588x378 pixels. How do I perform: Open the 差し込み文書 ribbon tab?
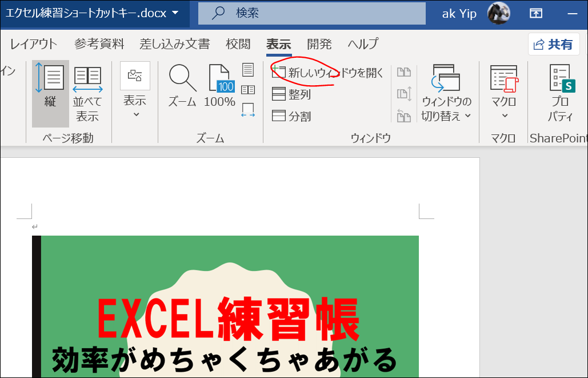click(x=175, y=44)
